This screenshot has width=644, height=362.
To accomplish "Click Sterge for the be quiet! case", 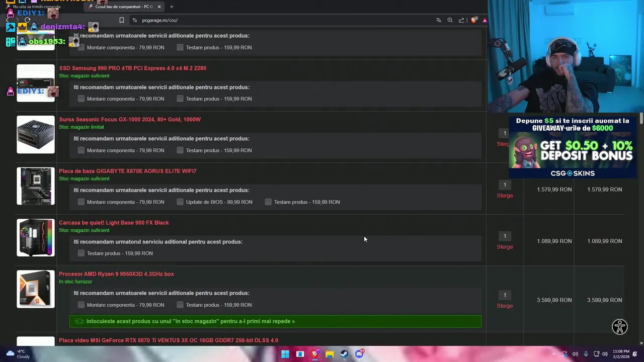I will pyautogui.click(x=505, y=247).
